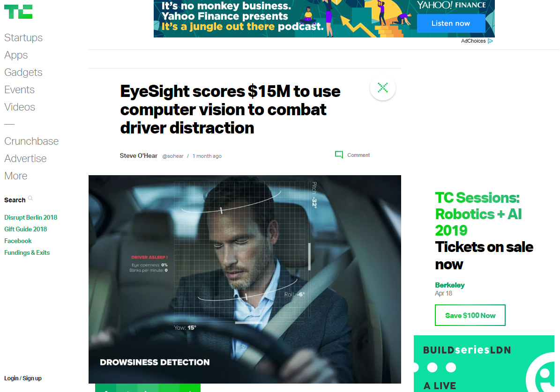Open the Disrupt Berlin 2018 link
This screenshot has height=392, width=560.
coord(31,217)
